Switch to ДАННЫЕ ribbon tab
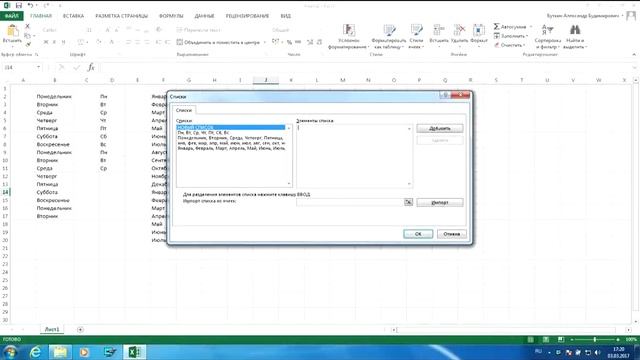 pyautogui.click(x=204, y=16)
